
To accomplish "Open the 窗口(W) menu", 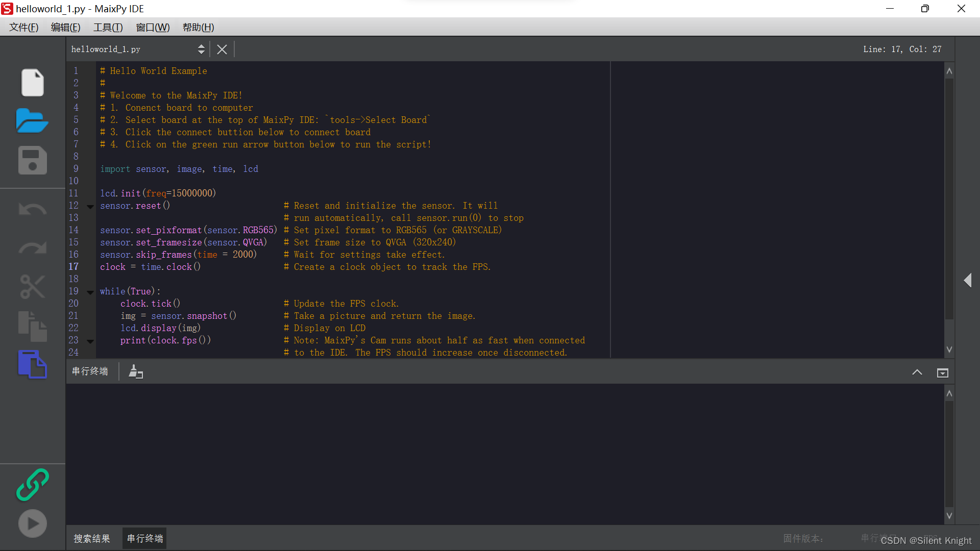I will pos(153,28).
